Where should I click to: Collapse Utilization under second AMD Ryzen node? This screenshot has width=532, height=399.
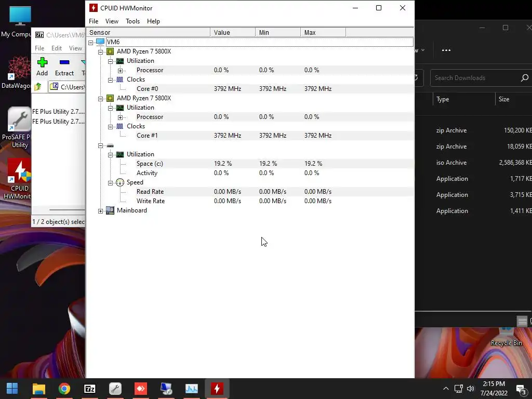tap(110, 108)
